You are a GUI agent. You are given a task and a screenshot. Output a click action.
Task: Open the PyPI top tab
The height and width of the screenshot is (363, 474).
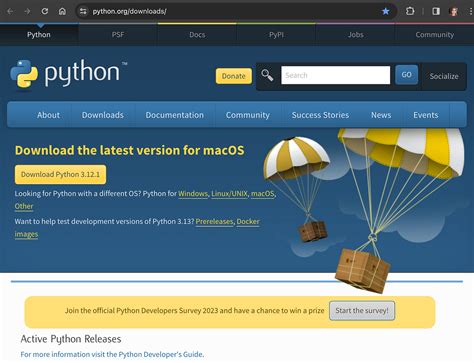tap(276, 35)
